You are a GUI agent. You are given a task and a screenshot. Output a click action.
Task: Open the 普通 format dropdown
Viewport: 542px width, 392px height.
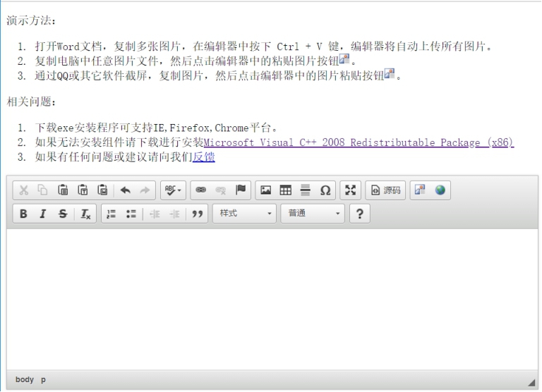(313, 214)
